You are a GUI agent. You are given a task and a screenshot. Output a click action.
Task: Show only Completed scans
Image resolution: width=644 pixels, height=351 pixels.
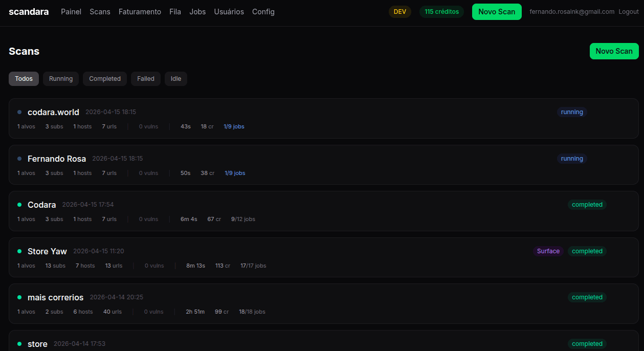pos(105,79)
